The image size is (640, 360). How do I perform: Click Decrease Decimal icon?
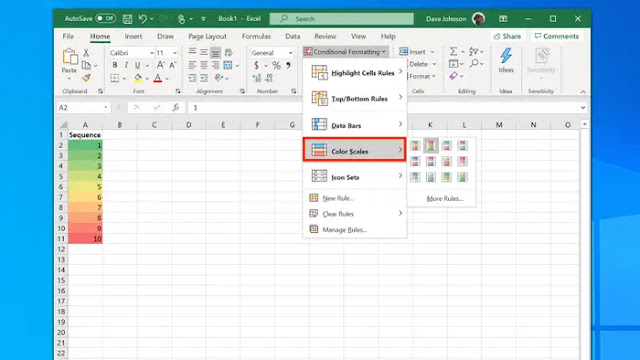pos(269,78)
